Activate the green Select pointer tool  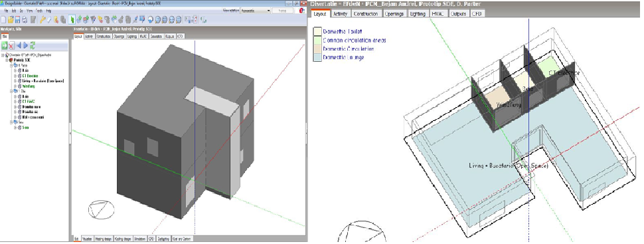click(72, 20)
